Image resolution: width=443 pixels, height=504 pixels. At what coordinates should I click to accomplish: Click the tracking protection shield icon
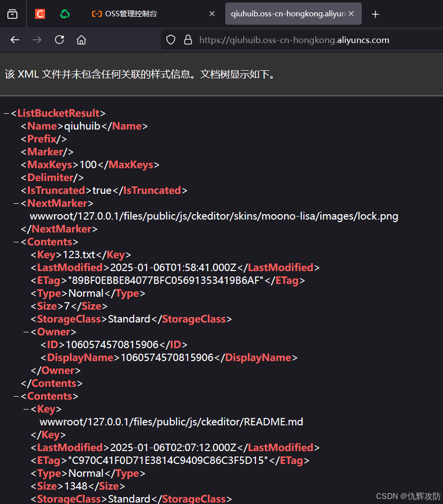pos(171,40)
